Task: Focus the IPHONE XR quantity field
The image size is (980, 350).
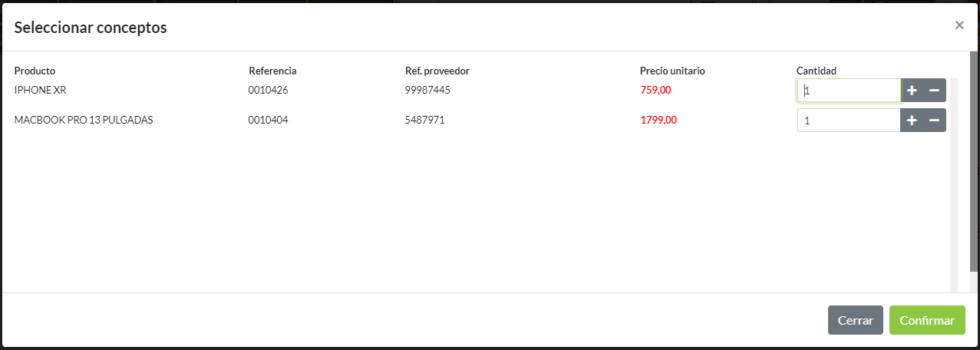Action: (x=849, y=91)
